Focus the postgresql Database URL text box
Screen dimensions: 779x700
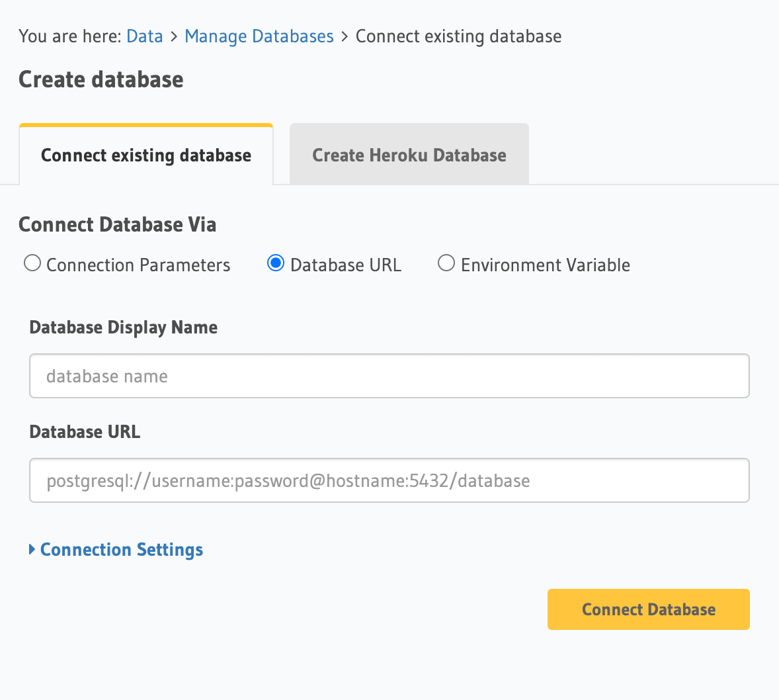coord(389,480)
